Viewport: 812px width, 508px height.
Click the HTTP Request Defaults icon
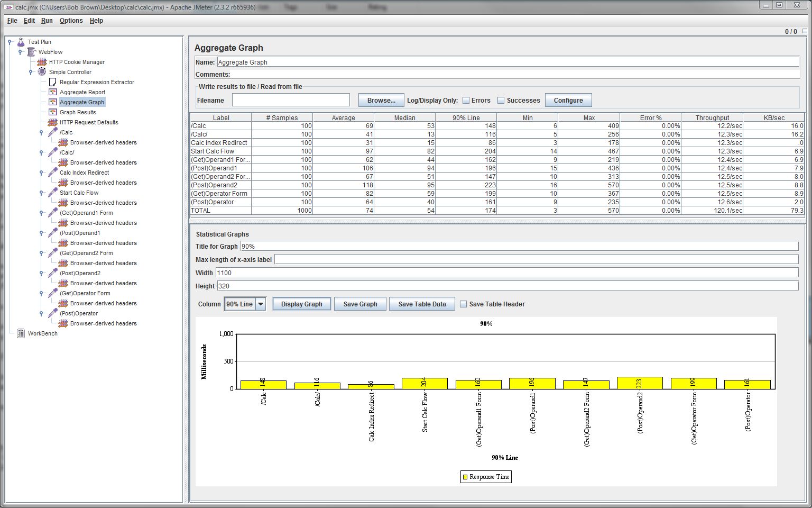coord(53,122)
